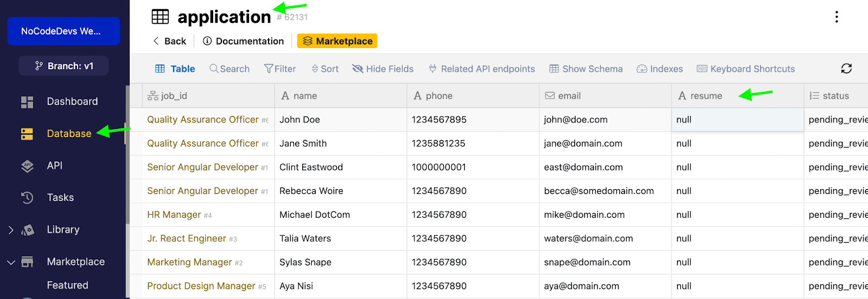Image resolution: width=868 pixels, height=299 pixels.
Task: Click the yellow Marketplace button
Action: 337,41
